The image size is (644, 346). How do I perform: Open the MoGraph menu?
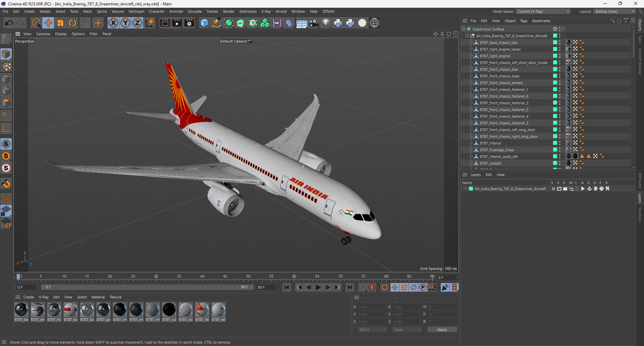tap(136, 11)
